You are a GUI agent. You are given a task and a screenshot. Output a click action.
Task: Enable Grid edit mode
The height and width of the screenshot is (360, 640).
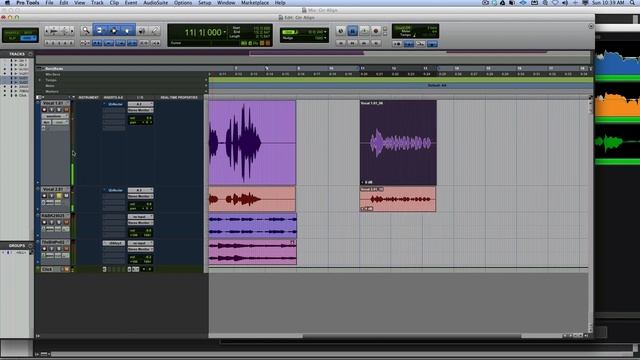29,38
